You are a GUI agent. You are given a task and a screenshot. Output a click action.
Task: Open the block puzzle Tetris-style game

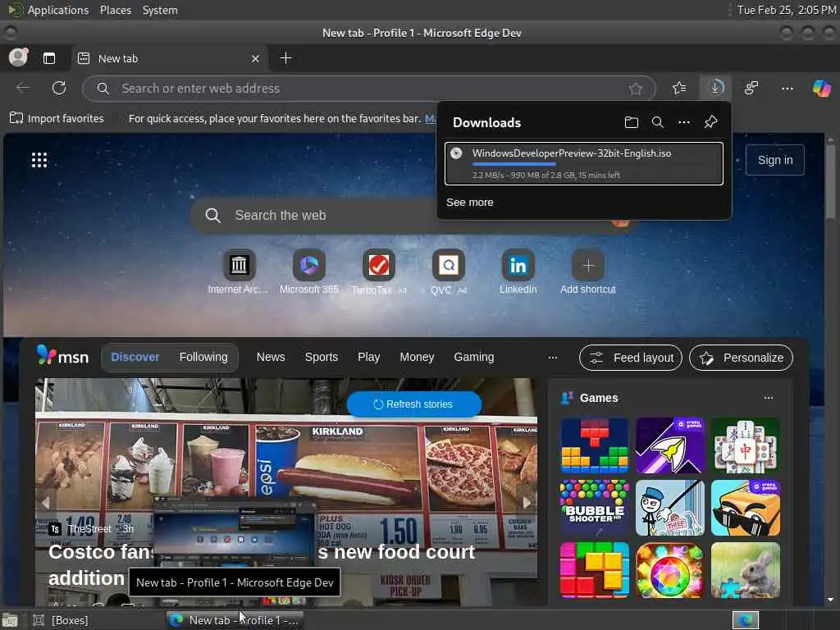click(x=594, y=445)
